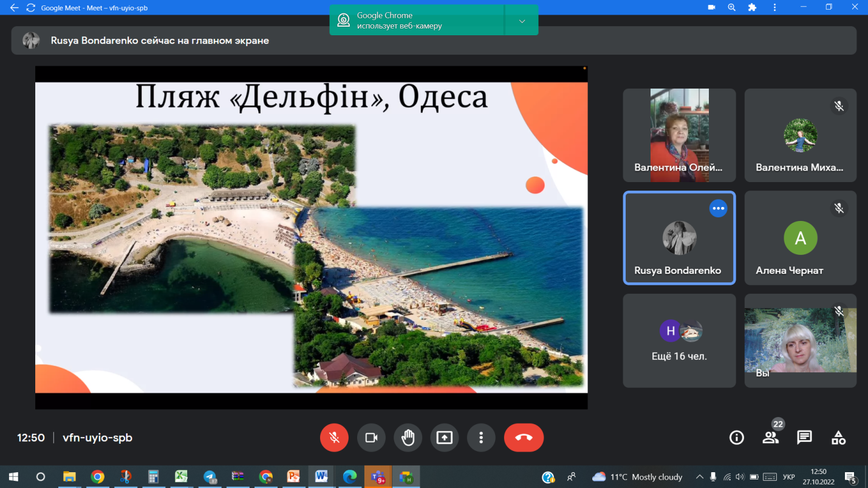Open the activities panel icon
The height and width of the screenshot is (488, 868).
pyautogui.click(x=838, y=438)
